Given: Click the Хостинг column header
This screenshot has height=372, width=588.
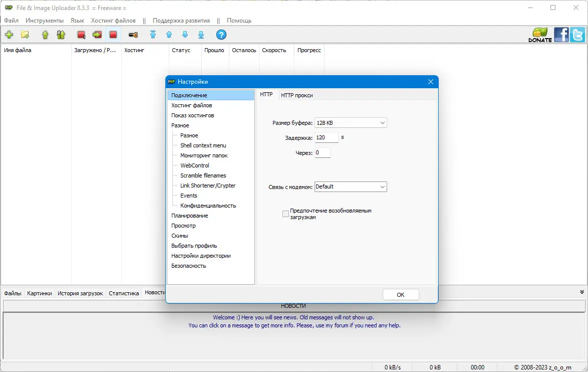Looking at the screenshot, I should (x=145, y=50).
